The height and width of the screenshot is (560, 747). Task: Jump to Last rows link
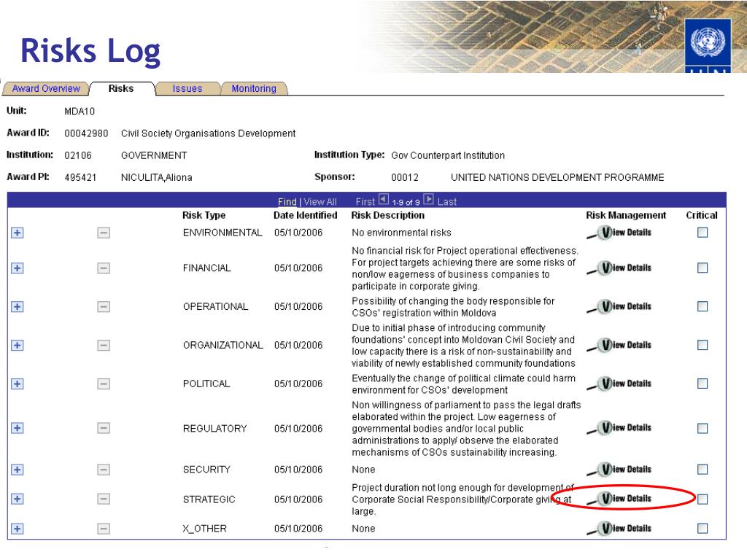point(447,202)
